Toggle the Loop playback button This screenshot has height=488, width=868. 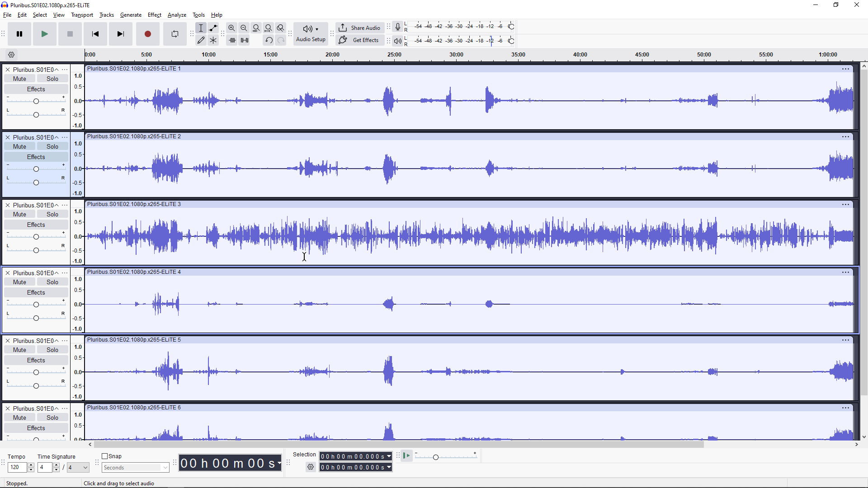tap(175, 34)
